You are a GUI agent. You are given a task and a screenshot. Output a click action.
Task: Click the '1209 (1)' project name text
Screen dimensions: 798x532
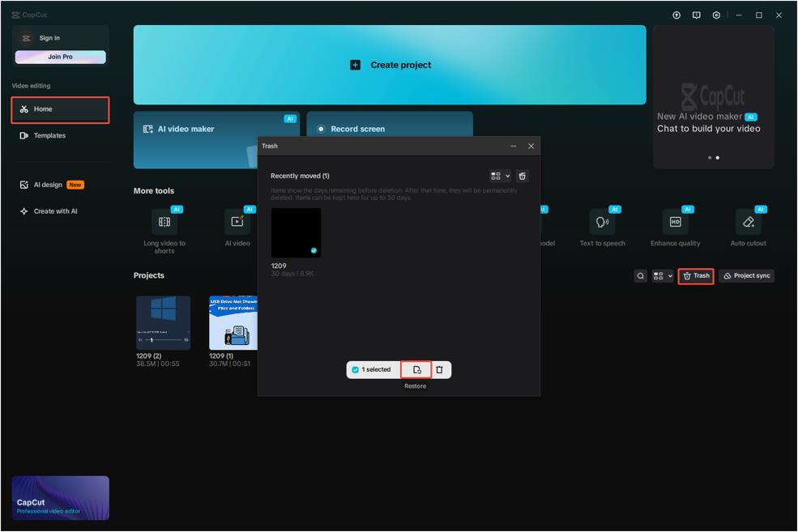(221, 356)
